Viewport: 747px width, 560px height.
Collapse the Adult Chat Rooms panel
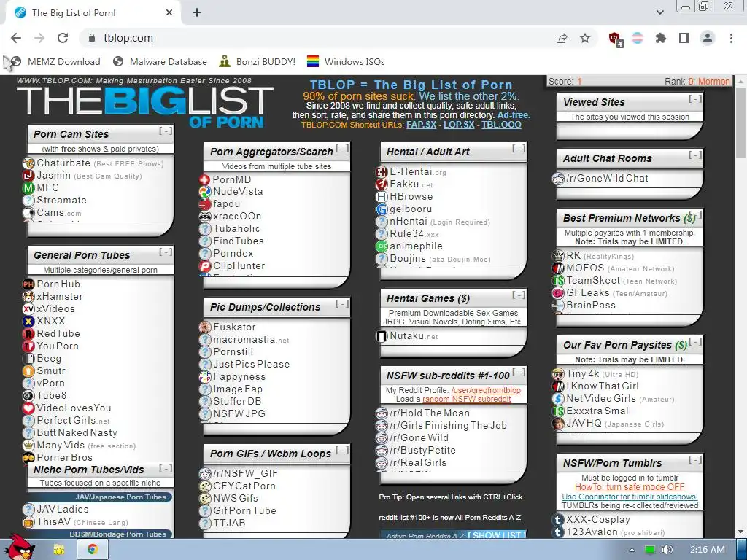coord(694,155)
